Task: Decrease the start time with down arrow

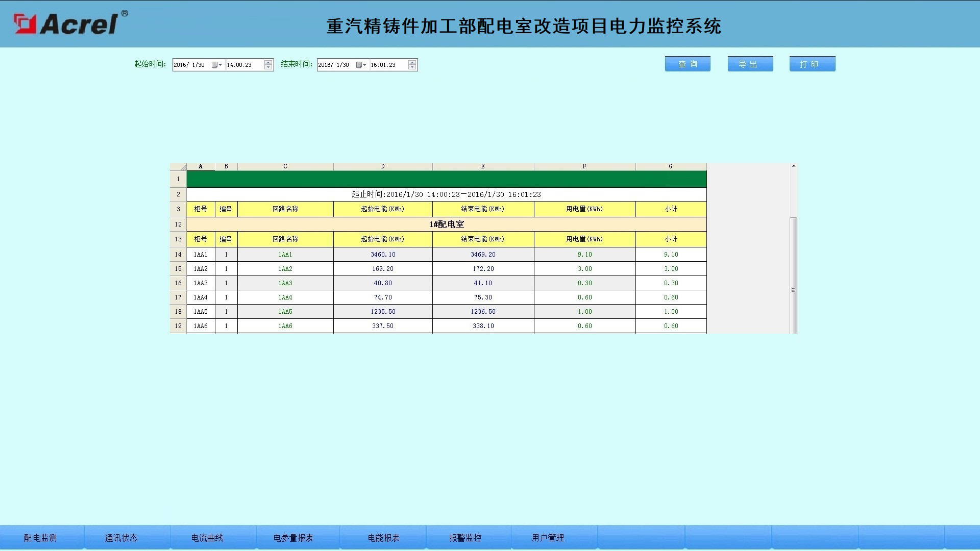Action: point(268,67)
